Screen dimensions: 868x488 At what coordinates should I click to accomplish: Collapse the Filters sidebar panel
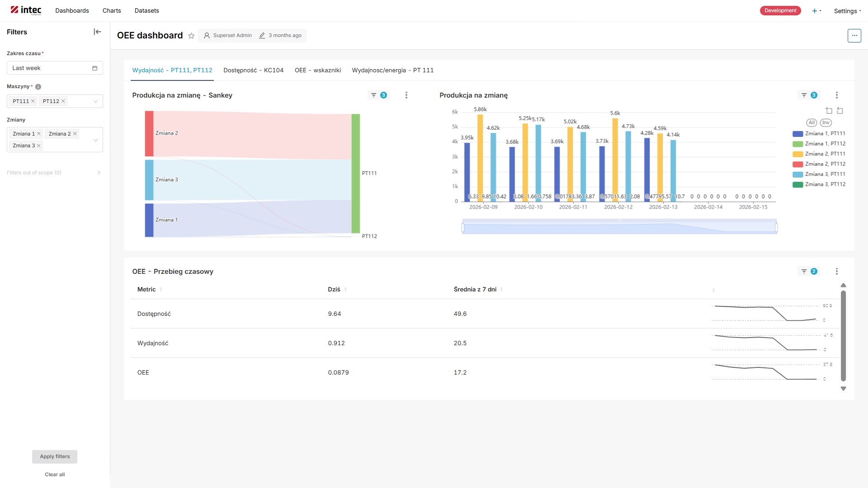coord(97,32)
